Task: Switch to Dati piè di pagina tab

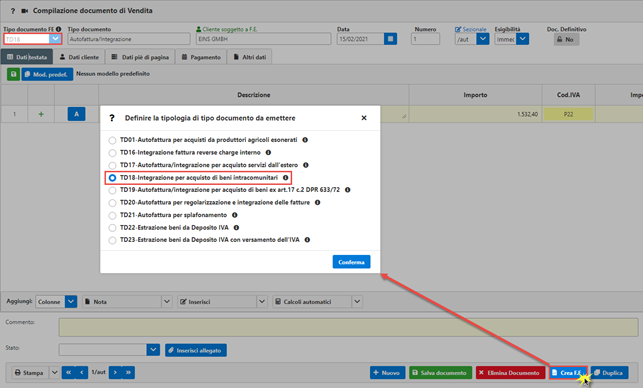Action: (x=140, y=57)
